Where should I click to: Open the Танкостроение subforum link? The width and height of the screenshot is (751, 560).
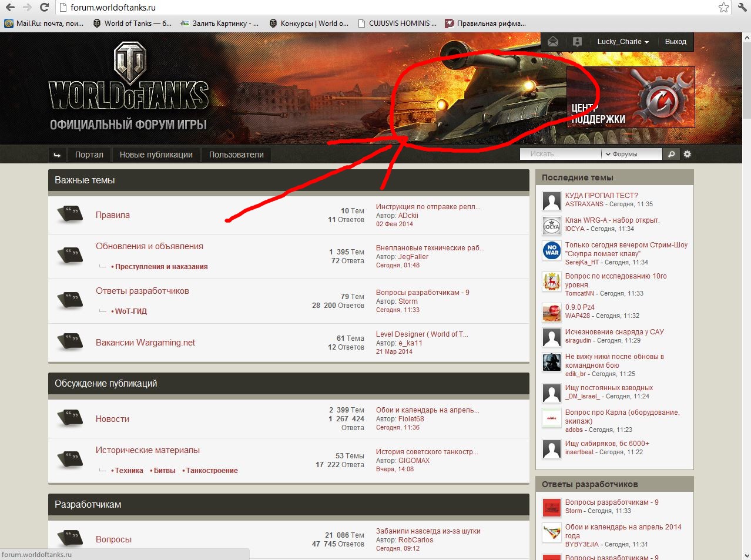[x=212, y=470]
